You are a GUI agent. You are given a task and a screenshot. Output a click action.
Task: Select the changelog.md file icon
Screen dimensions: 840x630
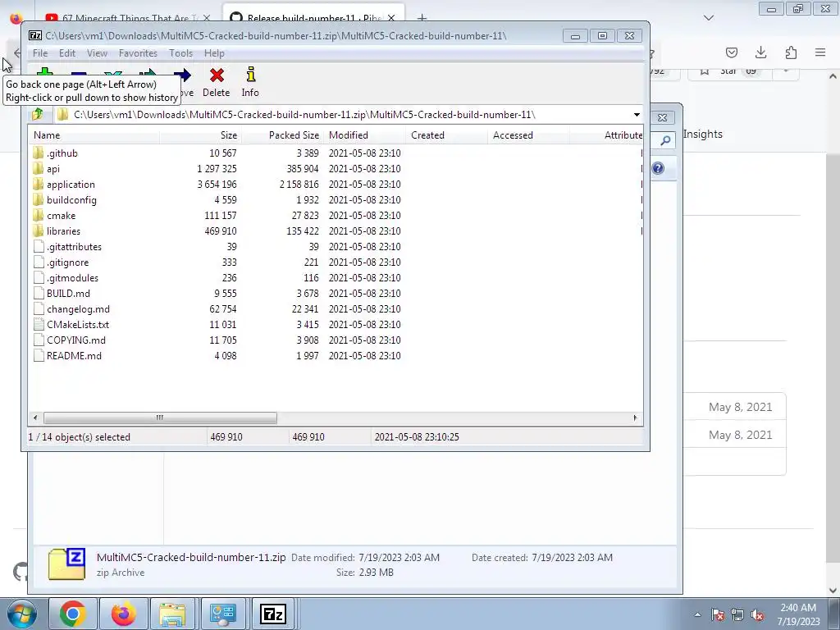[x=38, y=308]
